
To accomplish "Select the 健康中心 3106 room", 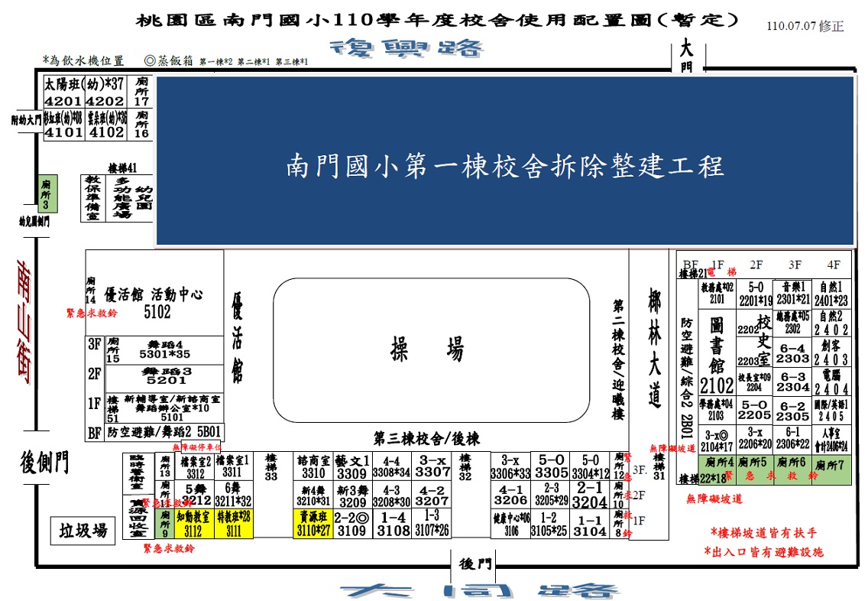I will (x=510, y=523).
